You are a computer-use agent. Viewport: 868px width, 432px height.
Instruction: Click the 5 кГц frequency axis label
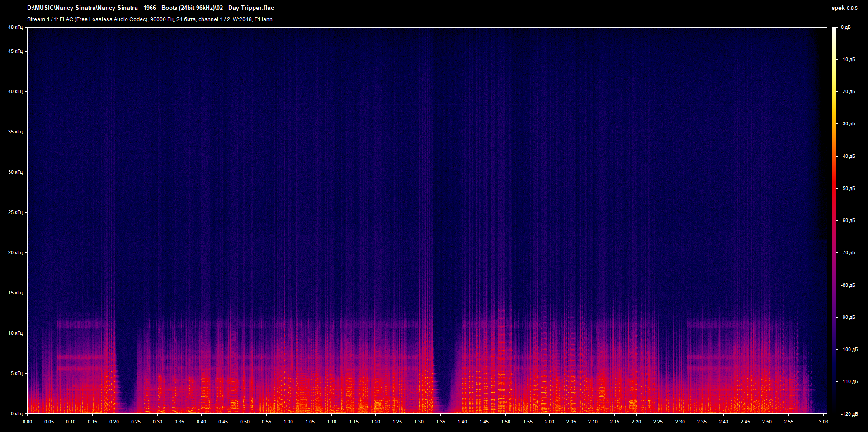coord(16,374)
